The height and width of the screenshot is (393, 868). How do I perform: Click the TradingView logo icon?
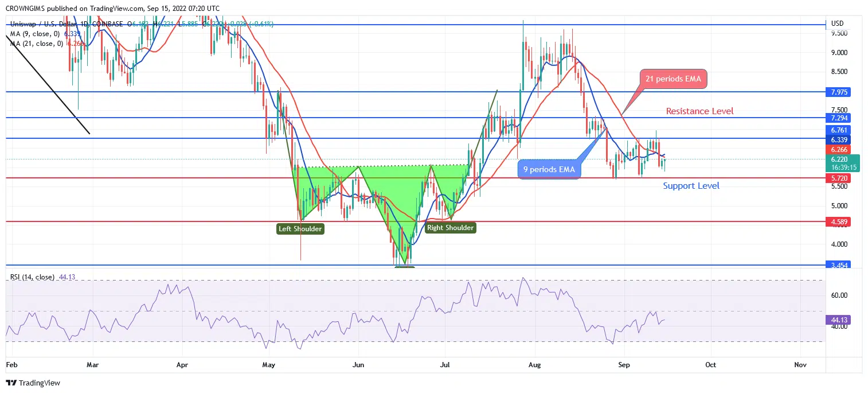[11, 383]
